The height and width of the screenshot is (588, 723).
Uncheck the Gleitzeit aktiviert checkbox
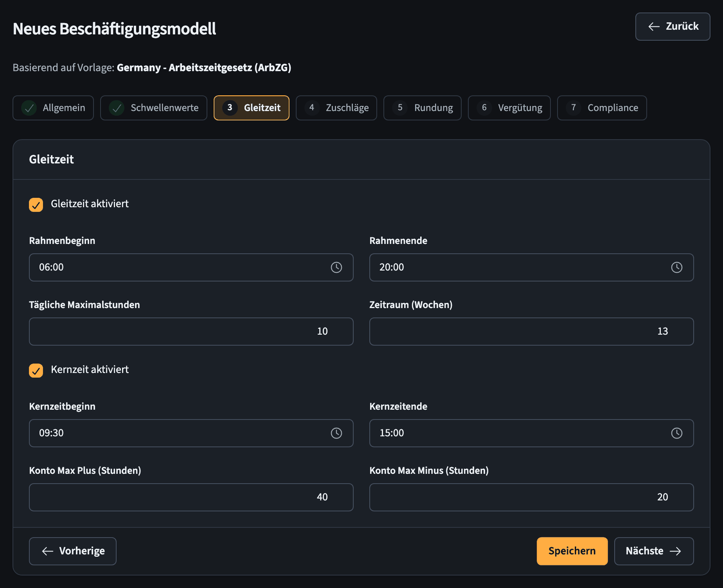(x=36, y=205)
